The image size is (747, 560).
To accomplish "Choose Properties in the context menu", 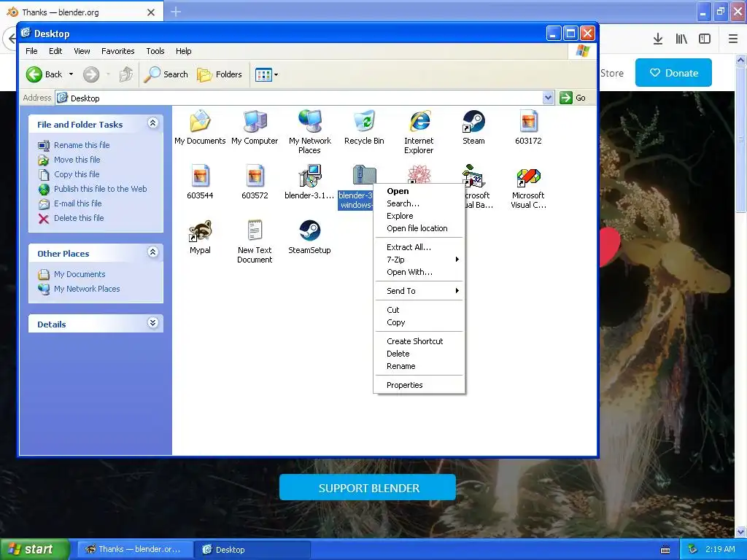I will tap(419, 385).
